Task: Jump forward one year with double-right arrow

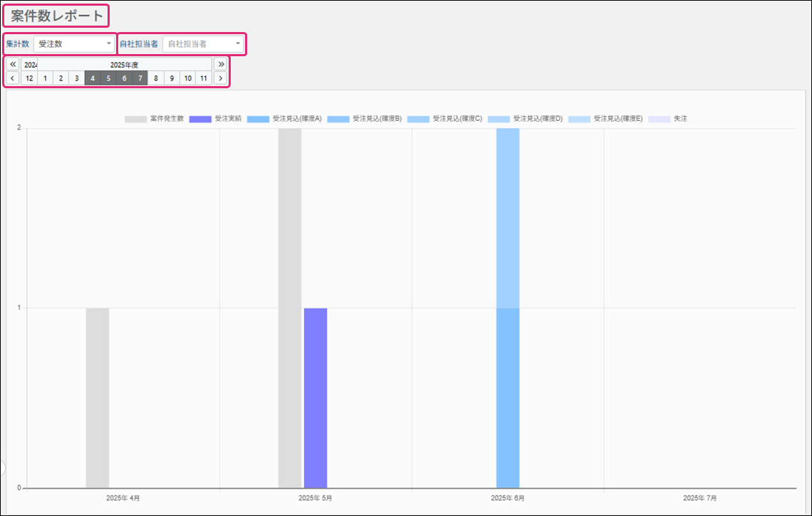Action: [220, 64]
